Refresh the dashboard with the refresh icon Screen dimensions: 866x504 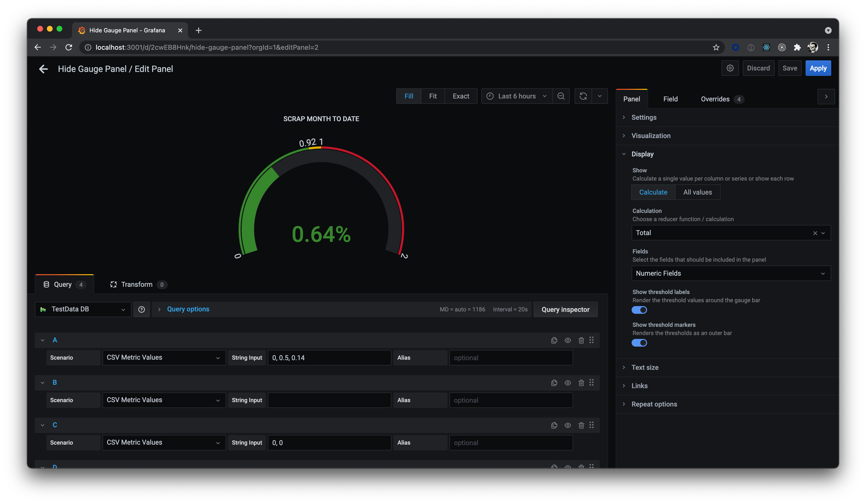click(583, 96)
